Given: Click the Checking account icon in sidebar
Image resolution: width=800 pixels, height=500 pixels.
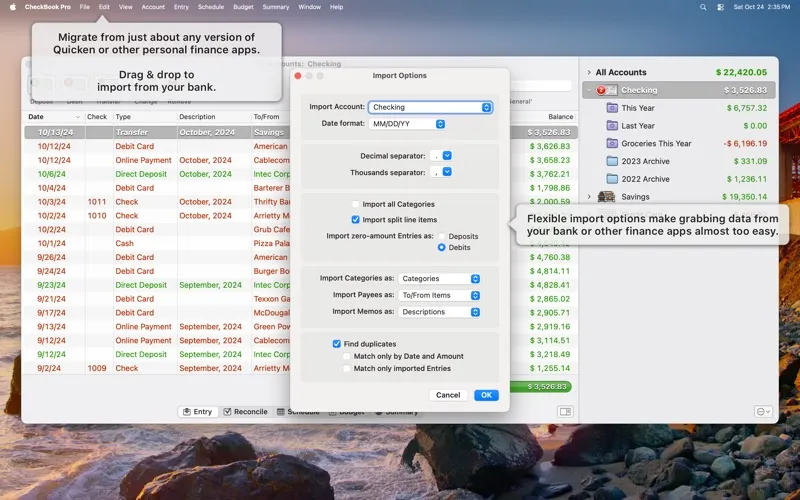Looking at the screenshot, I should point(606,90).
